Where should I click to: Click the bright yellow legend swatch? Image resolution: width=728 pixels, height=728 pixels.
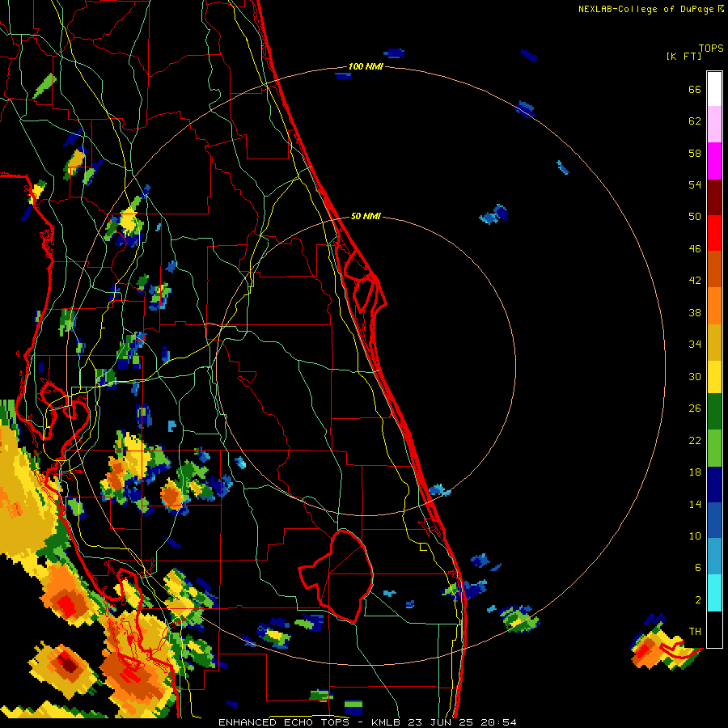pyautogui.click(x=714, y=377)
